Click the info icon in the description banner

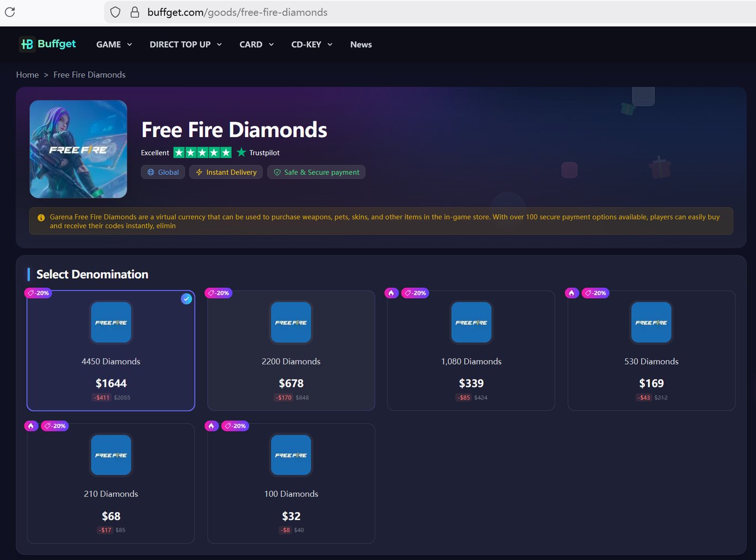pos(41,217)
